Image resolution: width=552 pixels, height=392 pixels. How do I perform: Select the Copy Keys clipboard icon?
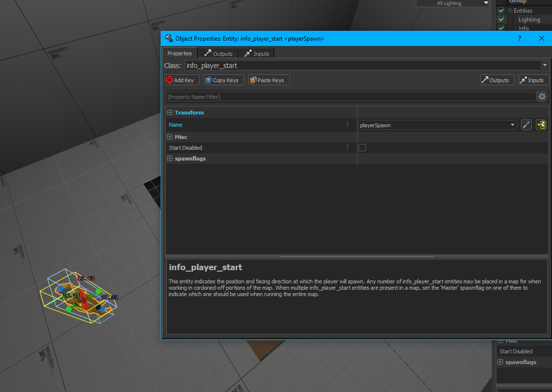(210, 80)
